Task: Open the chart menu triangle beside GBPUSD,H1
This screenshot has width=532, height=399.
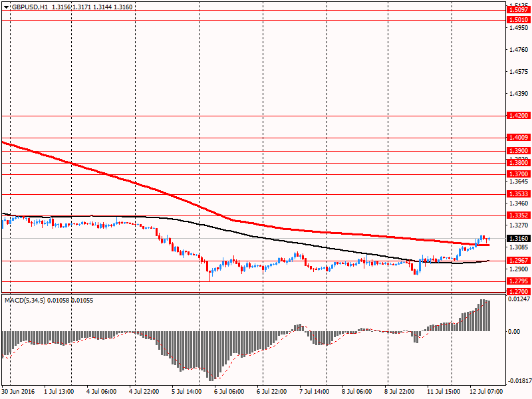Action: tap(6, 7)
